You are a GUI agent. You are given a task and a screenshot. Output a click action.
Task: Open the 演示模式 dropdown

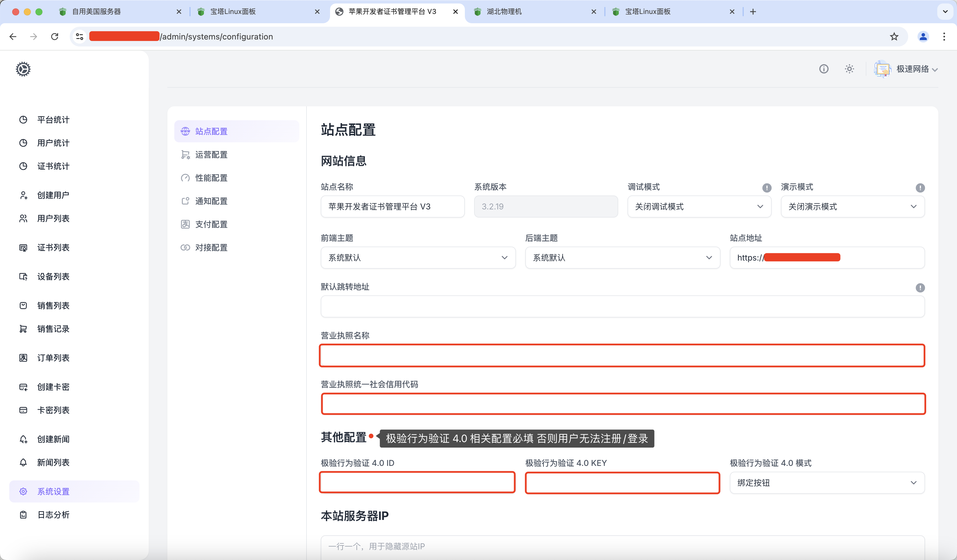click(853, 207)
